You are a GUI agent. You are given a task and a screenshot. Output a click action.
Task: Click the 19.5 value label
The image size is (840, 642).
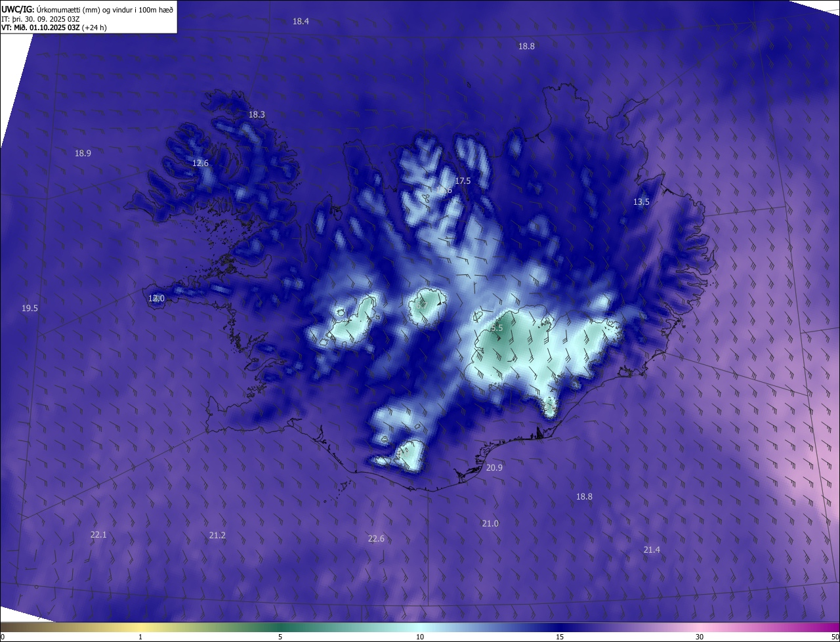pos(30,309)
